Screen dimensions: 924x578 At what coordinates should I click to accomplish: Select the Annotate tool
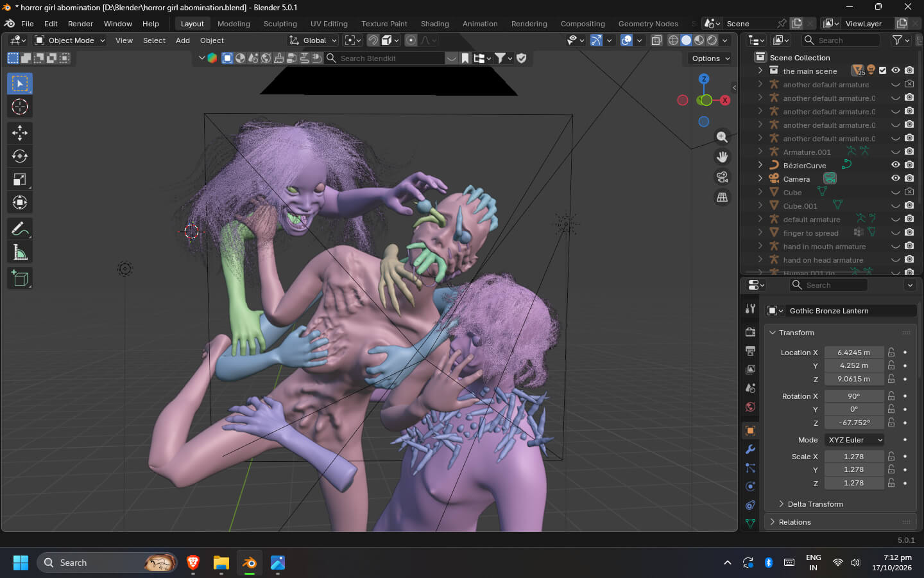20,229
